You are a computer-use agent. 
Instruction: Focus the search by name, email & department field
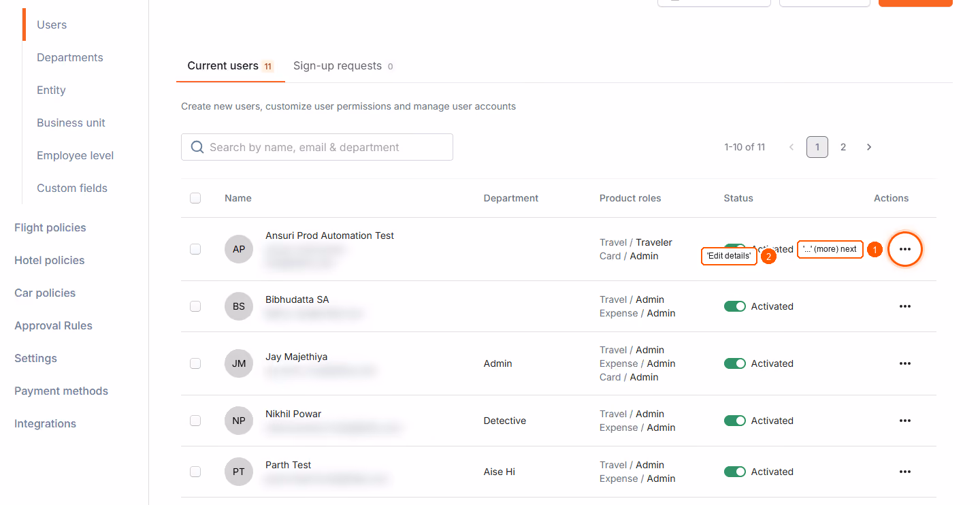tap(317, 147)
